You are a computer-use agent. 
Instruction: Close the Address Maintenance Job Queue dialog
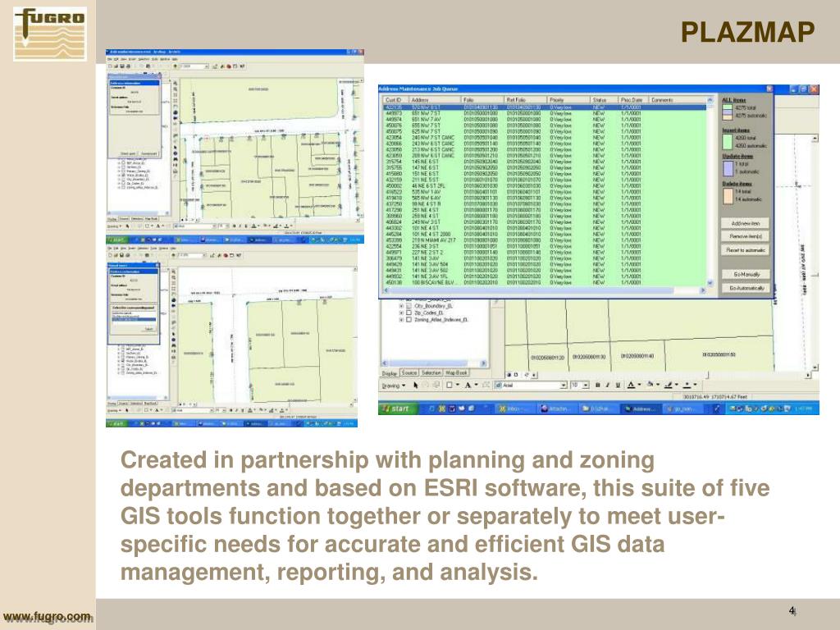(769, 89)
